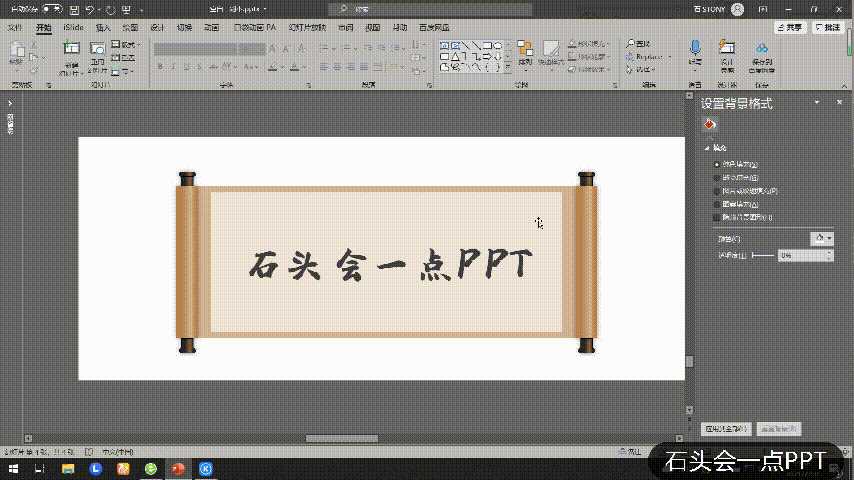Switch to the Pocket Animation PA tab

pyautogui.click(x=255, y=27)
